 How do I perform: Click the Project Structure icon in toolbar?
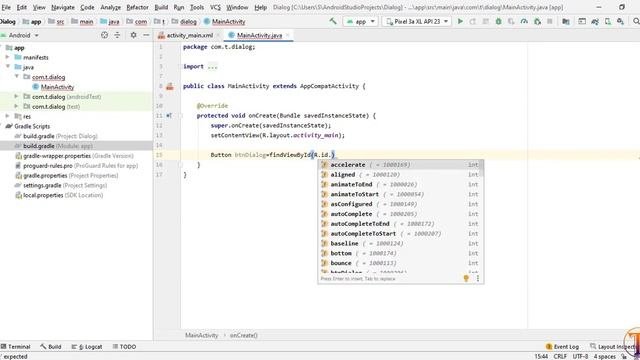pos(566,21)
